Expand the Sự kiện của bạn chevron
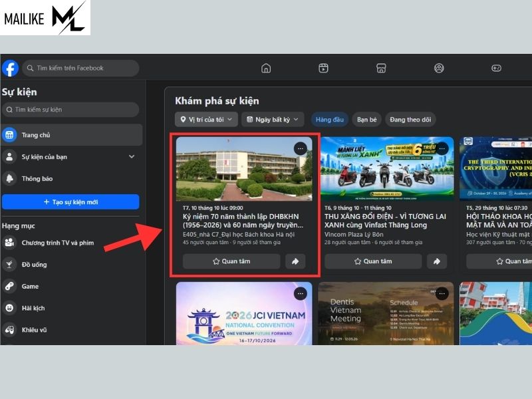This screenshot has width=532, height=399. coord(132,157)
